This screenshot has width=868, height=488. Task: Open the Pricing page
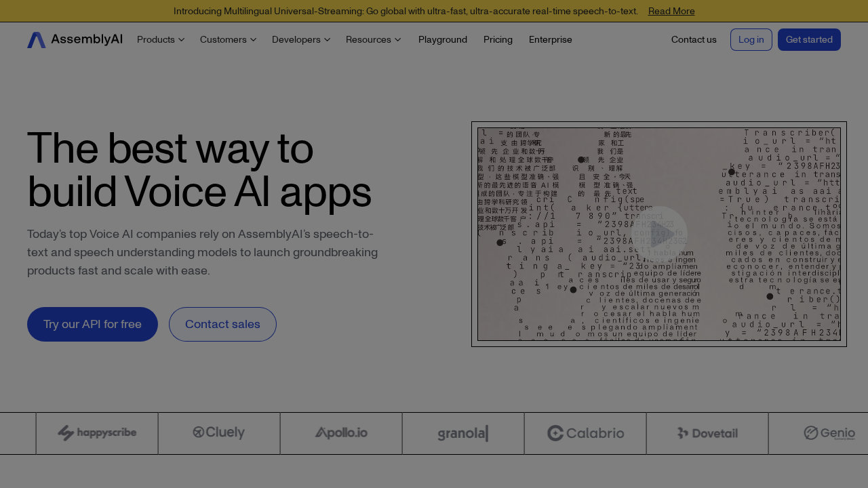pos(498,39)
